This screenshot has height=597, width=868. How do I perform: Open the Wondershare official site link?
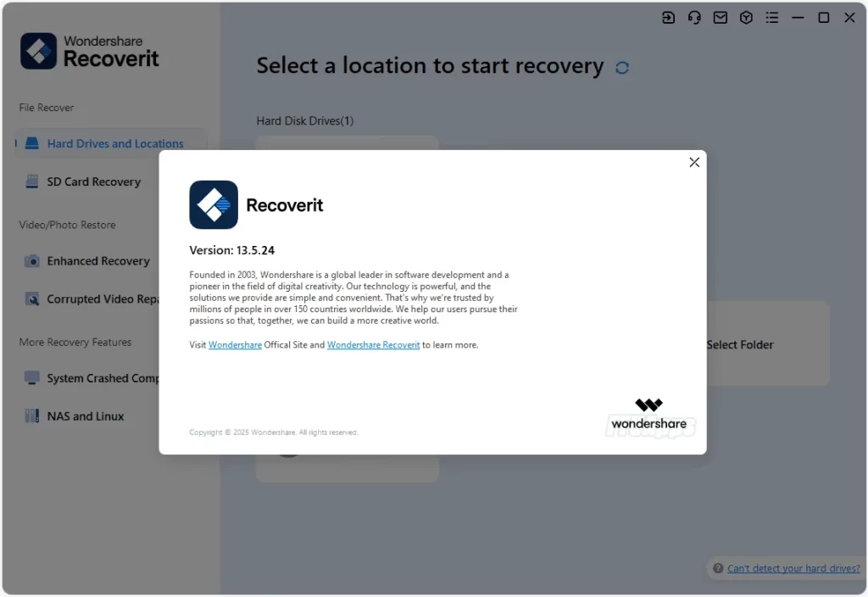click(x=235, y=345)
